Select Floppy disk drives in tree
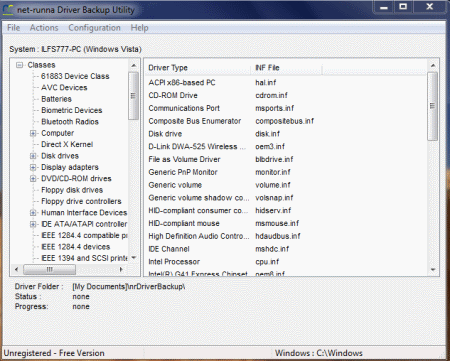The width and height of the screenshot is (450, 361). [72, 190]
